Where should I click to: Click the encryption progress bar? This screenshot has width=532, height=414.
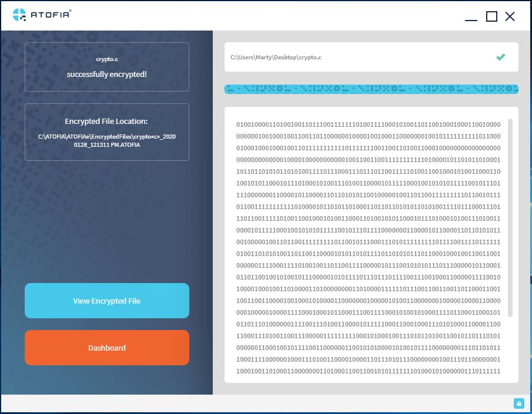click(x=371, y=89)
